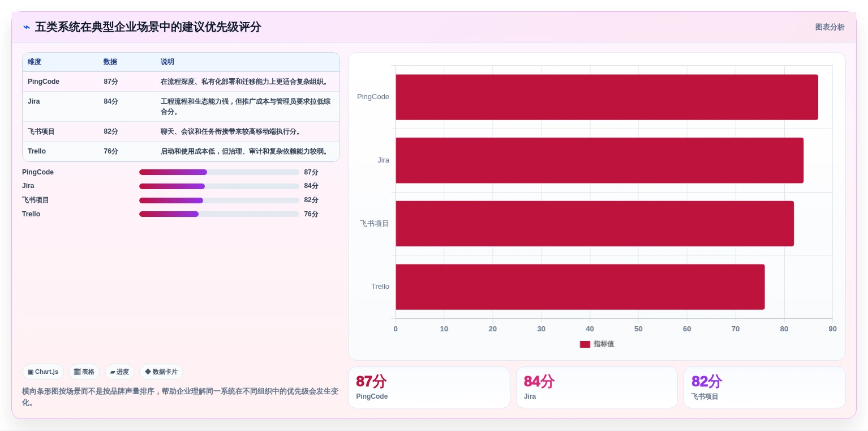Click the PingCode progress bar

point(219,172)
